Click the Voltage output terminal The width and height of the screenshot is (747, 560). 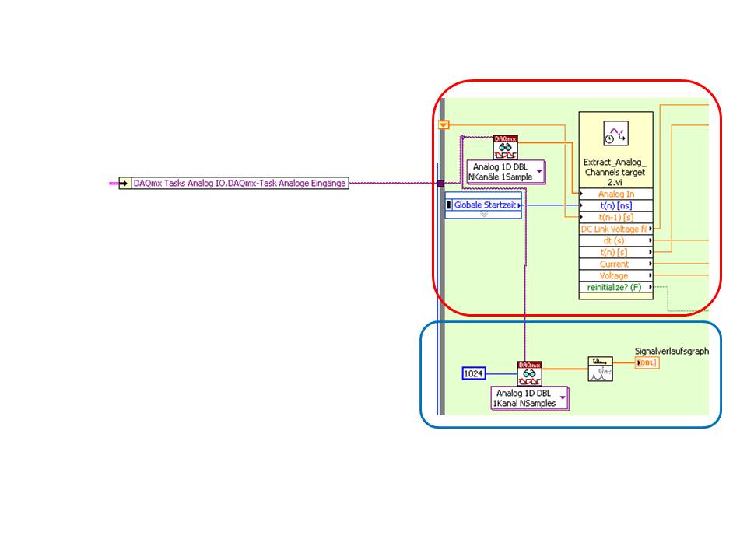coord(616,275)
